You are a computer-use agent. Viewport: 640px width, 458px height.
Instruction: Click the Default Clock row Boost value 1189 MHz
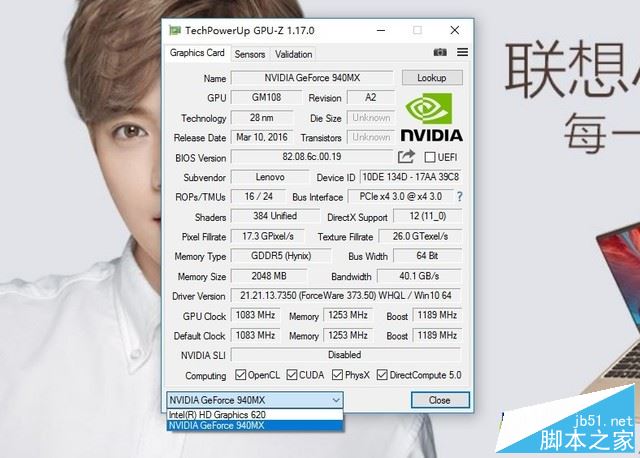[437, 335]
